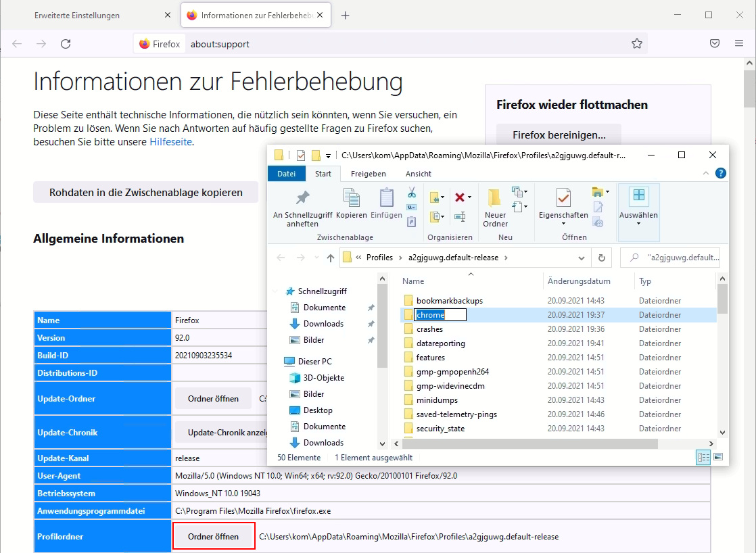
Task: Open Explorer help question mark icon
Action: coord(721,174)
